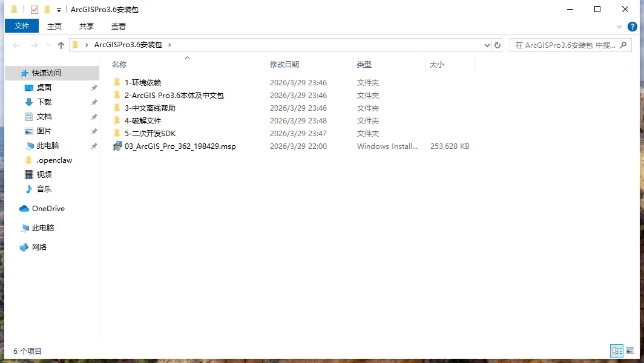Select the 3-中文离线帮助 folder icon
Viewport: 644px width, 363px height.
tap(117, 108)
